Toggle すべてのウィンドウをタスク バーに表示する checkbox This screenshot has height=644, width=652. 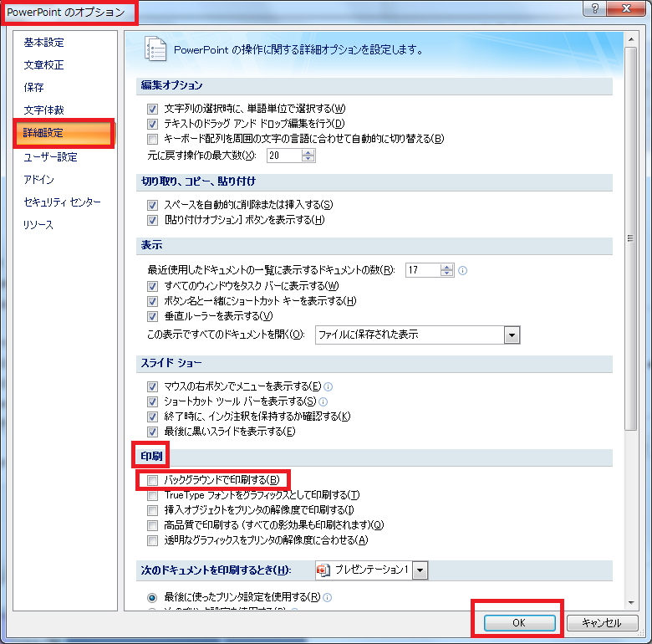(153, 286)
